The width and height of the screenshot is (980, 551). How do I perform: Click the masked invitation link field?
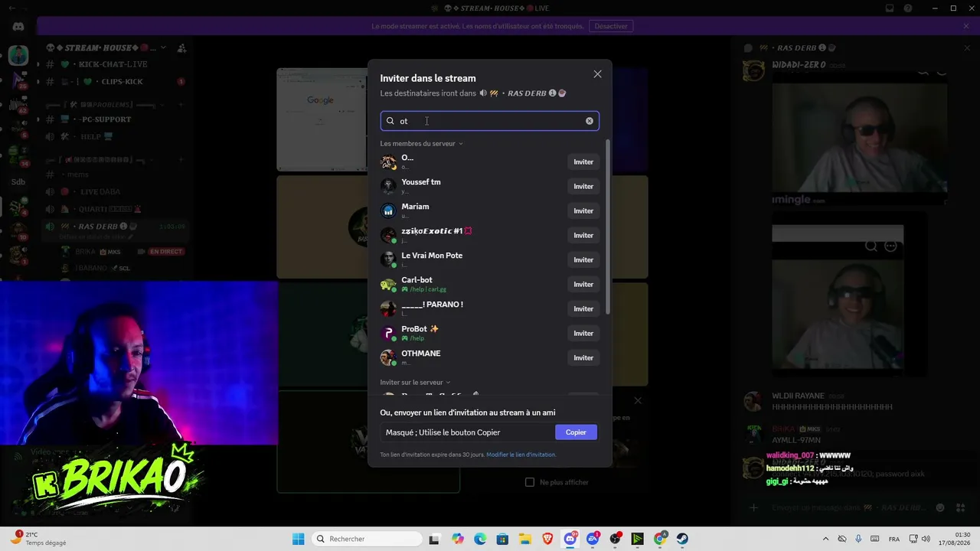[467, 432]
